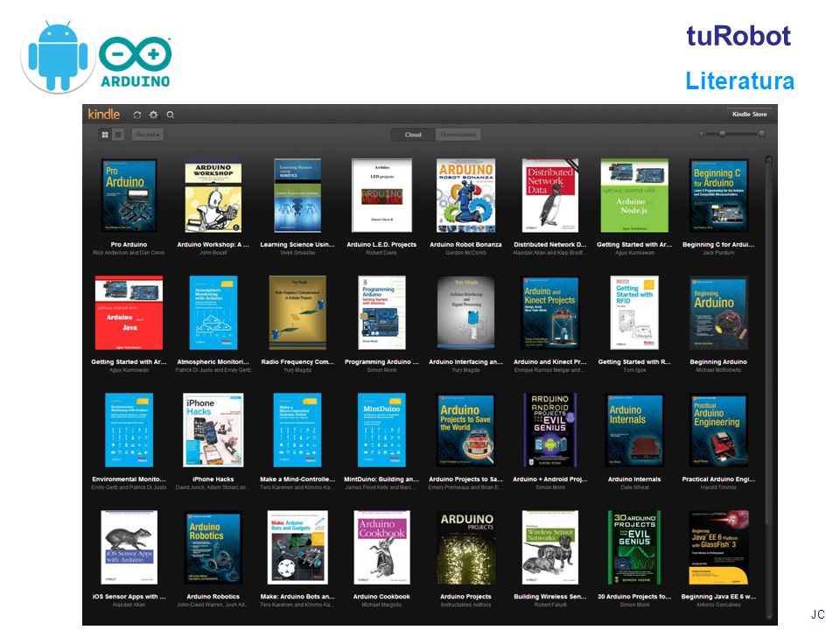Screen dimensions: 840x630
Task: Click 'Beginning Arduino' title text
Action: click(x=718, y=361)
